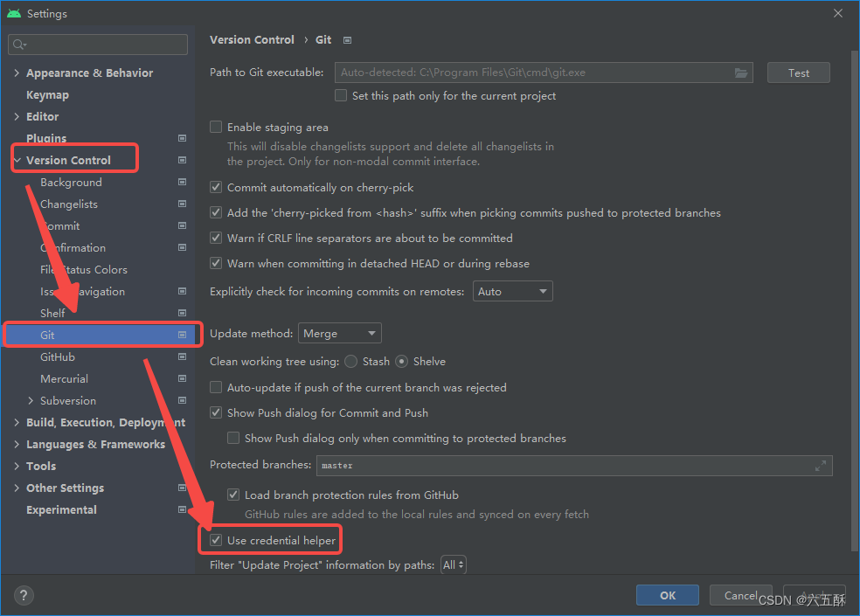Enable the staging area checkbox
Image resolution: width=860 pixels, height=616 pixels.
[215, 126]
